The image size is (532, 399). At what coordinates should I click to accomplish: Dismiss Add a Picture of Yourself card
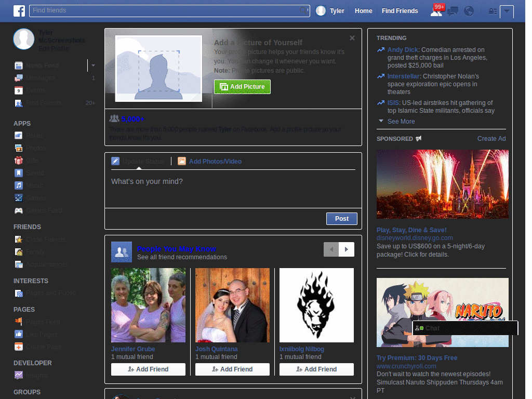coord(352,38)
